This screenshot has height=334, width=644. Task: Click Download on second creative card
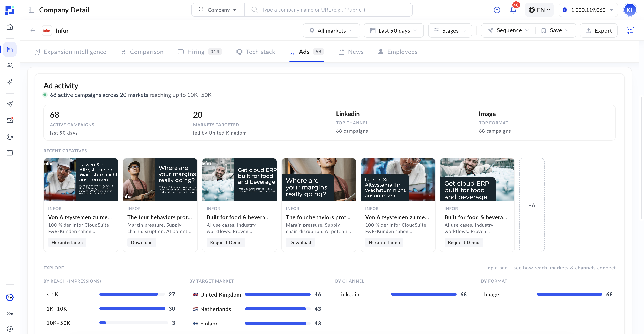tap(142, 242)
